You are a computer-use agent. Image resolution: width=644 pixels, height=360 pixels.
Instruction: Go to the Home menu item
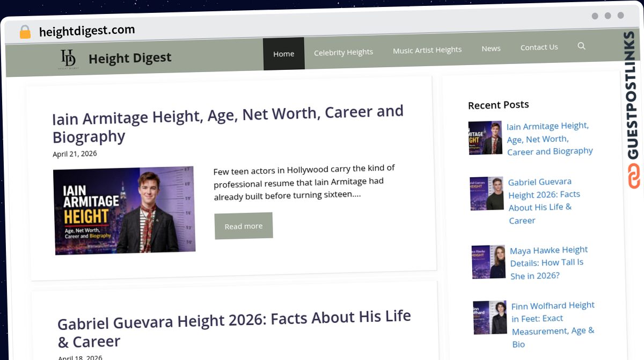283,54
